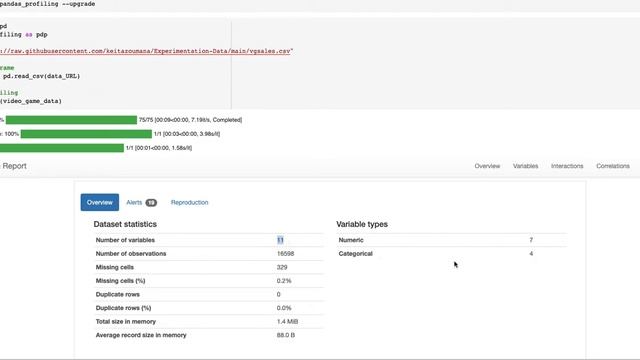Jump to Interactions section in navbar

point(567,166)
